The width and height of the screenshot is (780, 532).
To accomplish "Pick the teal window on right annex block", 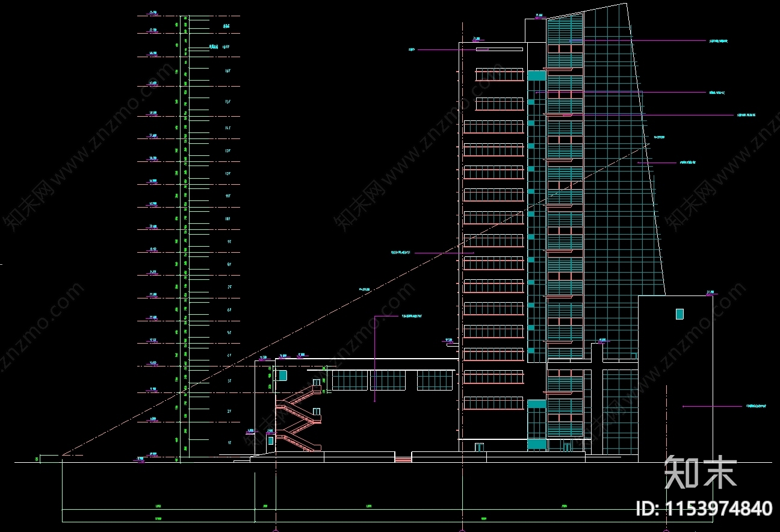I will click(x=679, y=314).
